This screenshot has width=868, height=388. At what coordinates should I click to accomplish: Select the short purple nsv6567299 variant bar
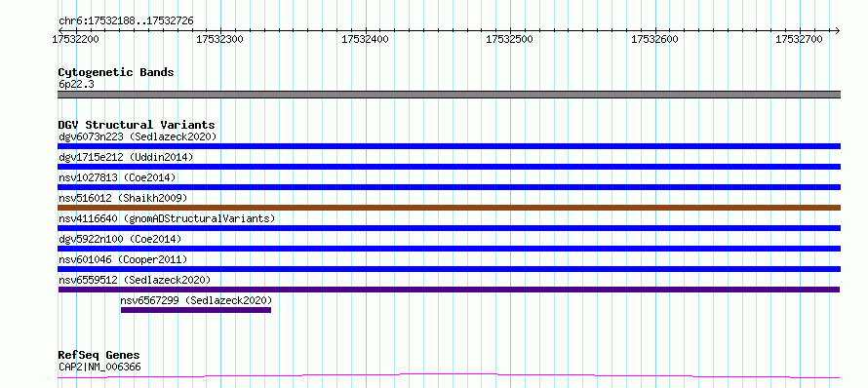pyautogui.click(x=196, y=310)
